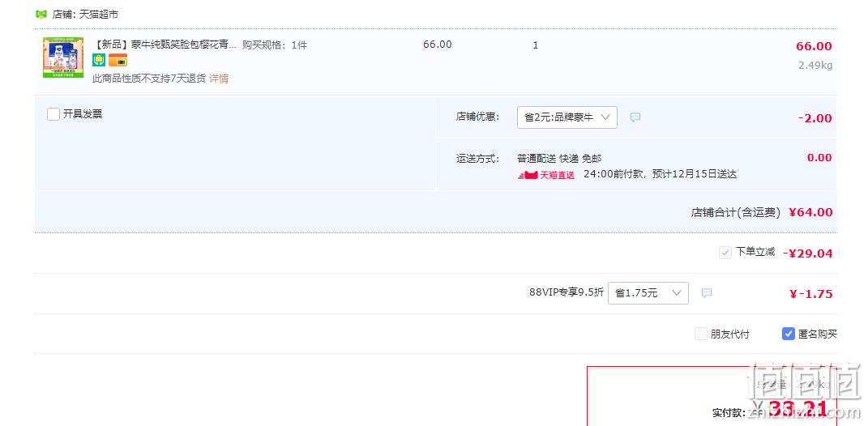The height and width of the screenshot is (426, 868).
Task: Click the 88VIP专享9.5折 label
Action: coord(567,292)
